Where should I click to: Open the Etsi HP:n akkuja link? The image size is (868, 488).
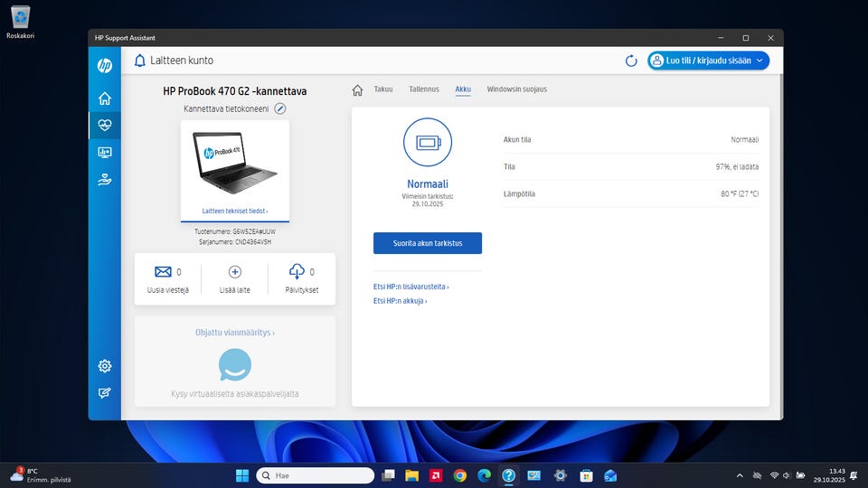[400, 301]
